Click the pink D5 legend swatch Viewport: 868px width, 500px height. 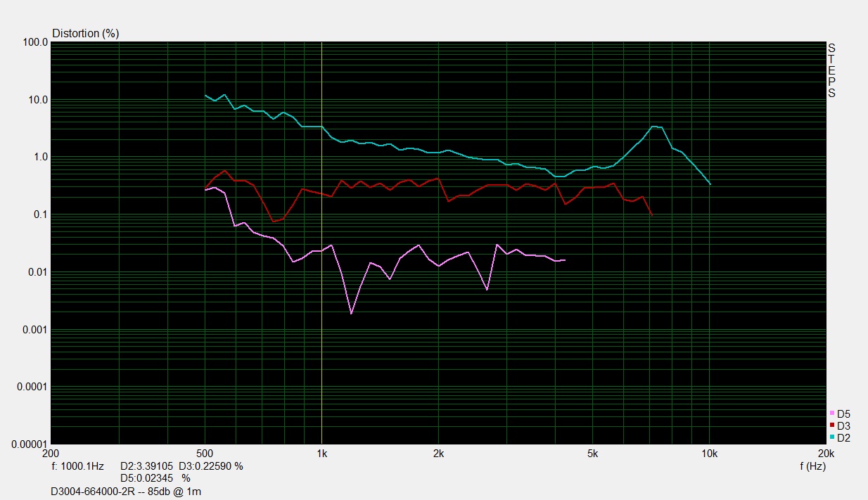point(833,414)
